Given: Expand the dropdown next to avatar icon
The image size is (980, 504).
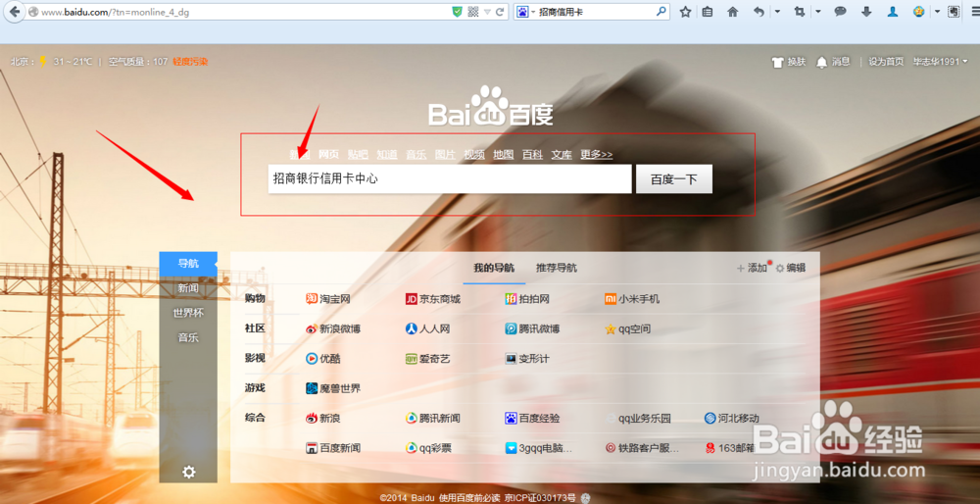Looking at the screenshot, I should pos(938,11).
